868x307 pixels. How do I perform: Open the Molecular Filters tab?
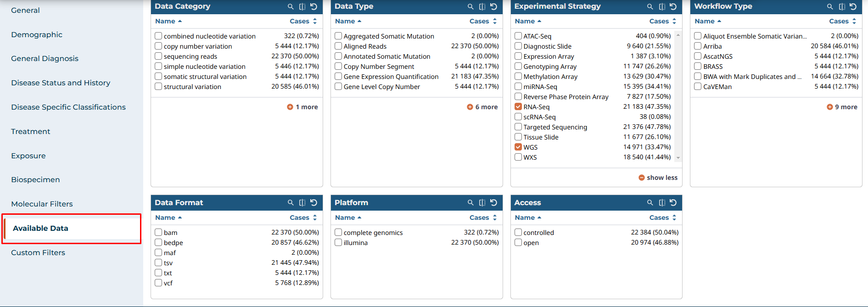coord(42,204)
